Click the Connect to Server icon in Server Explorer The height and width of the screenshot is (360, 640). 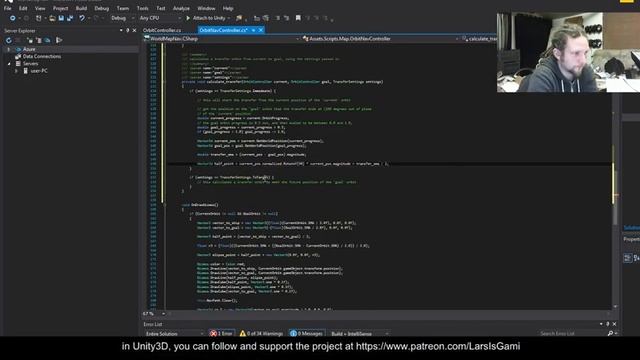click(39, 40)
